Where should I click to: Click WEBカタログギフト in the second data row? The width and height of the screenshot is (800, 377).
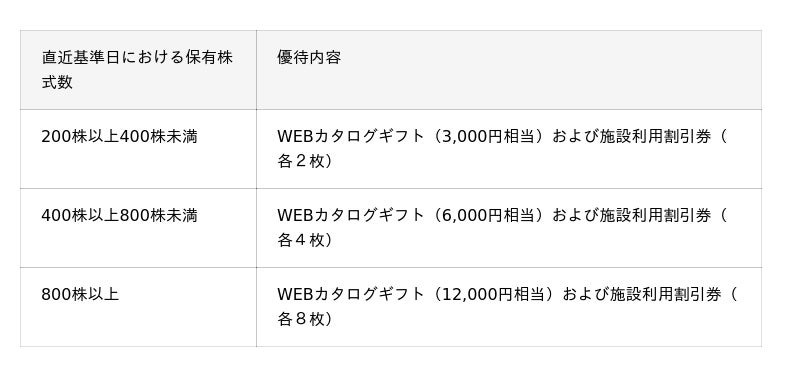351,216
